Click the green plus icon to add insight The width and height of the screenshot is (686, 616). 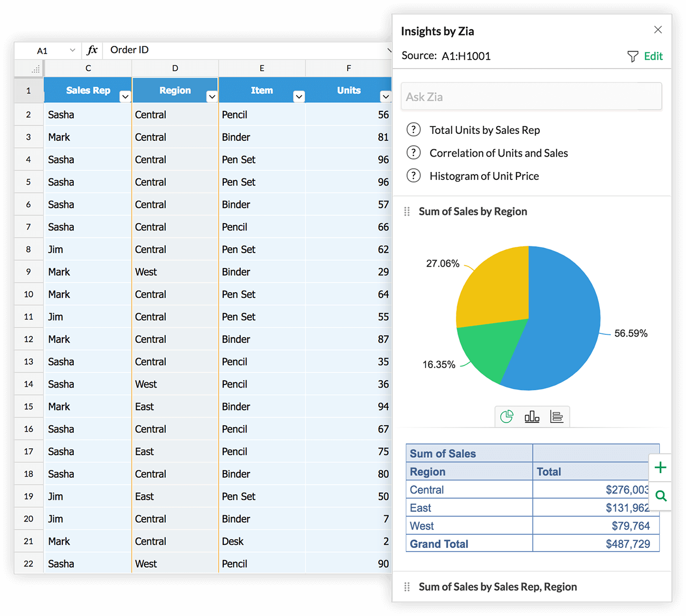[660, 468]
